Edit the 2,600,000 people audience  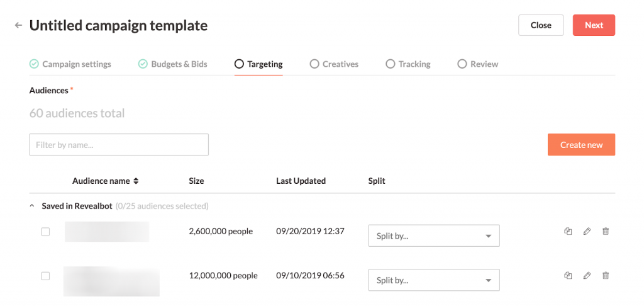click(x=587, y=231)
